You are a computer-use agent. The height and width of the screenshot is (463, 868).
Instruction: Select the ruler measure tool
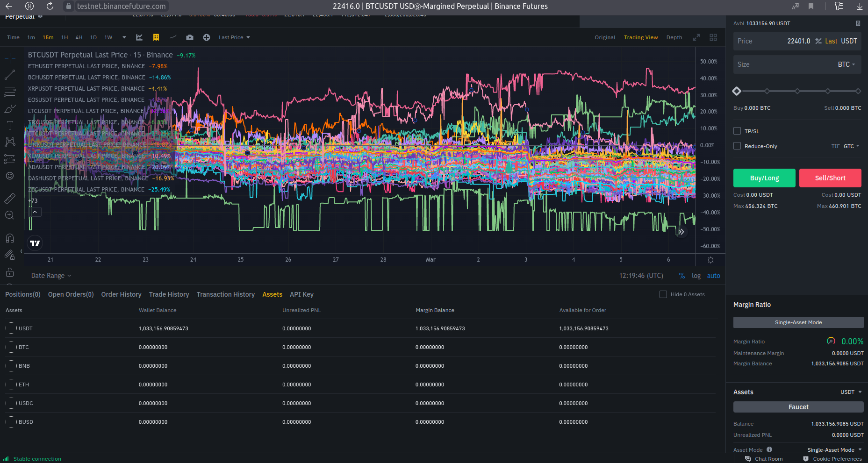10,199
